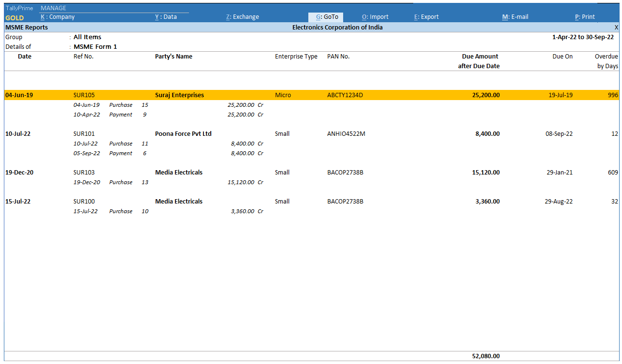Click the 10-Apr-22 Payment voucher line

click(x=120, y=115)
